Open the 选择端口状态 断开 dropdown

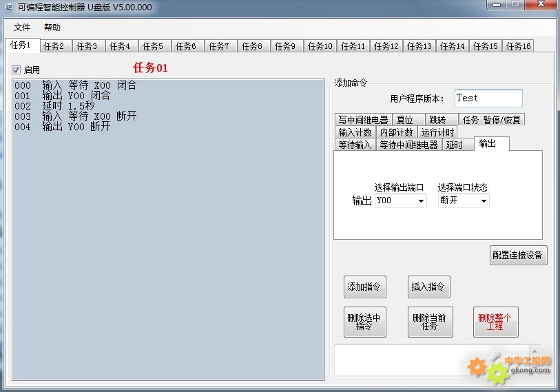click(464, 200)
